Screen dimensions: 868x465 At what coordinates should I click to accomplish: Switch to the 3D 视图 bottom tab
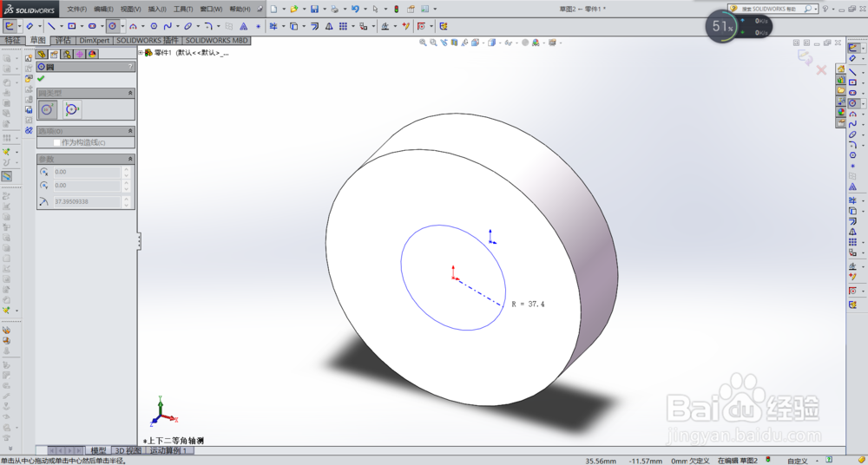(x=128, y=450)
